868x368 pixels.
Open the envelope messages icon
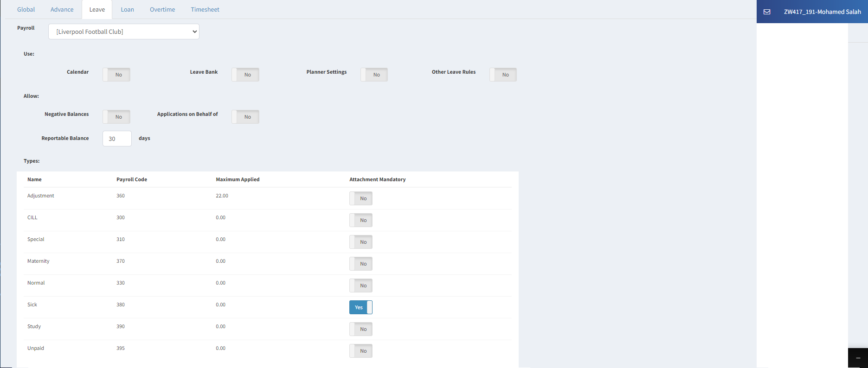click(x=767, y=12)
